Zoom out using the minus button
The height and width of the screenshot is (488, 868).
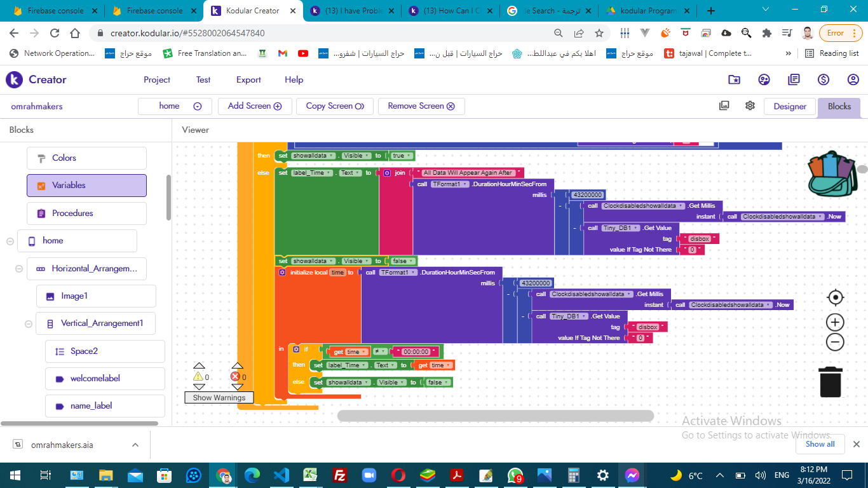click(x=836, y=342)
